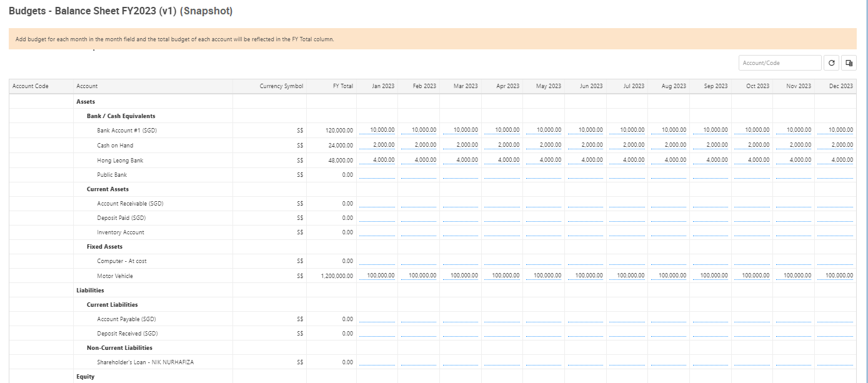Click the Computer - At cost account name

point(122,261)
